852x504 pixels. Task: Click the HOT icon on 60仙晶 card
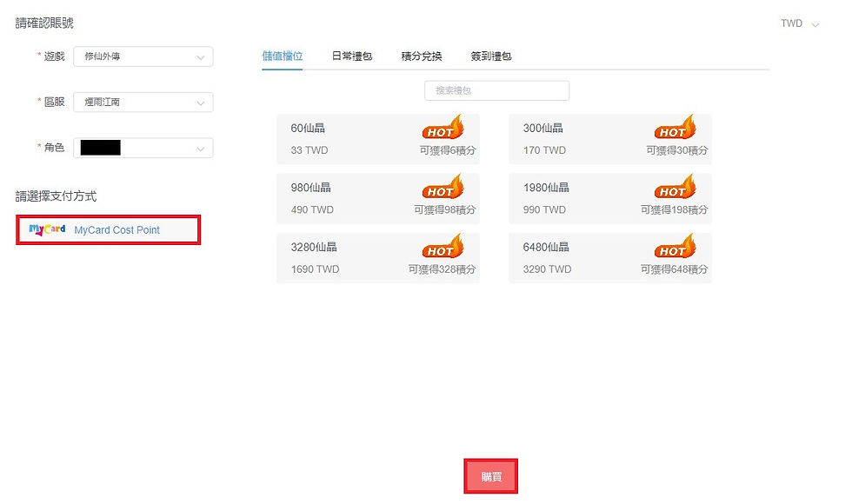443,127
